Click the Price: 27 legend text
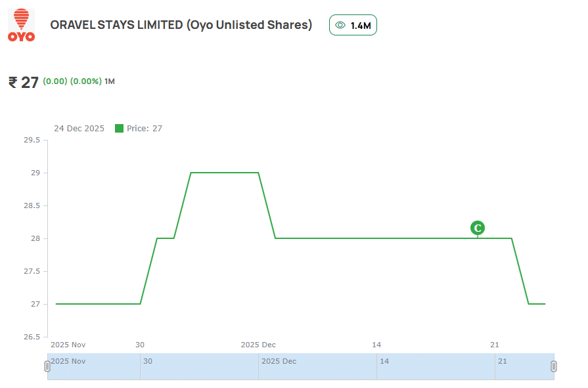Image resolution: width=588 pixels, height=388 pixels. [x=145, y=129]
